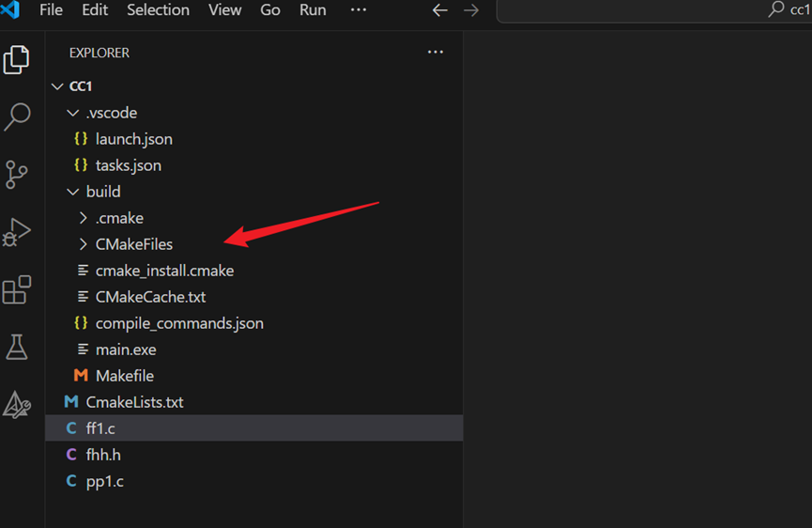Click the Go Back arrow
Viewport: 812px width, 528px height.
tap(439, 9)
